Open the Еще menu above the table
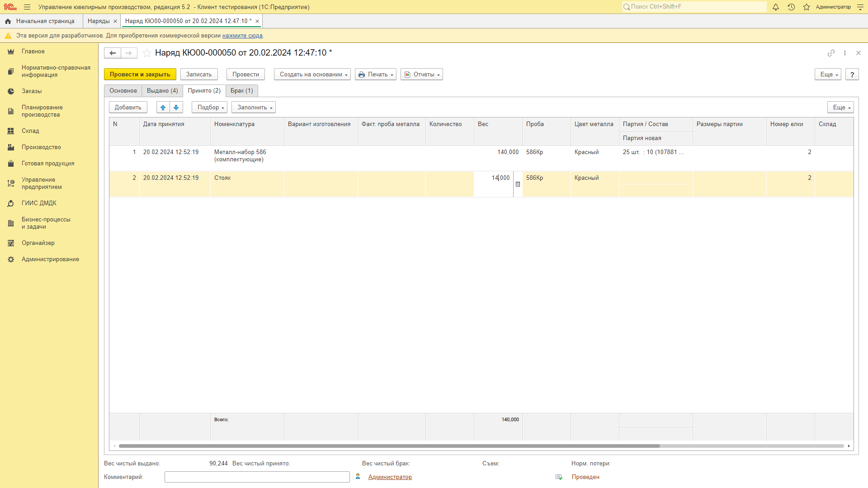 point(841,107)
